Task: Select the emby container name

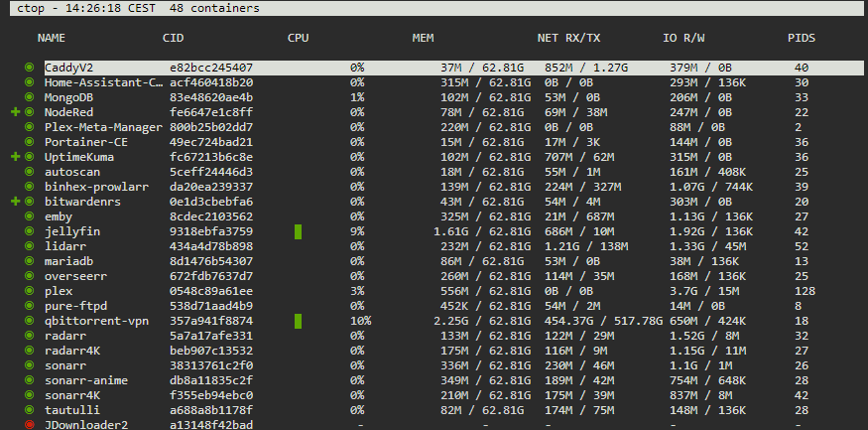Action: point(59,216)
